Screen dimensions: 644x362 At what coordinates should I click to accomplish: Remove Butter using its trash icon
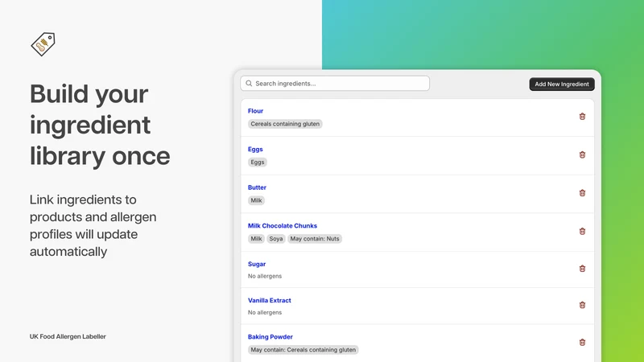pyautogui.click(x=582, y=193)
